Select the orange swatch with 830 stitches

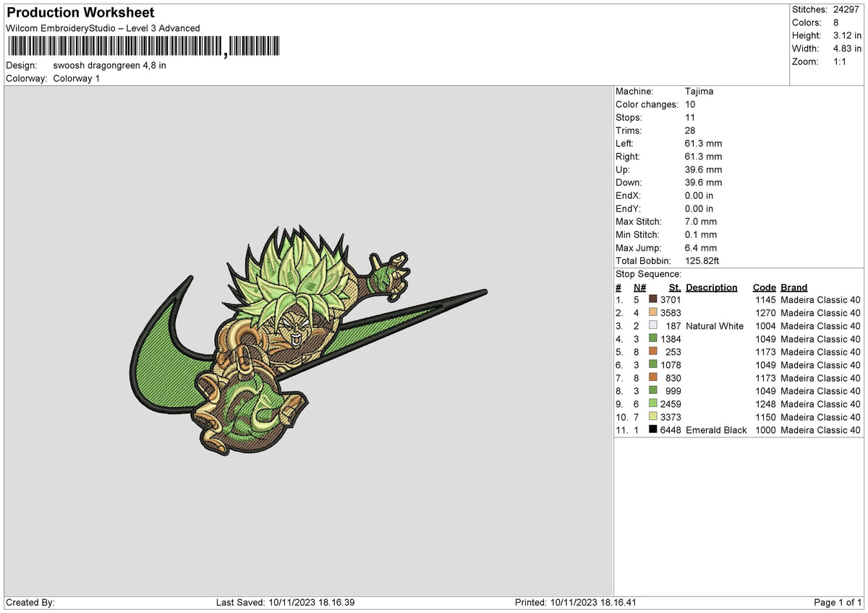tap(653, 377)
